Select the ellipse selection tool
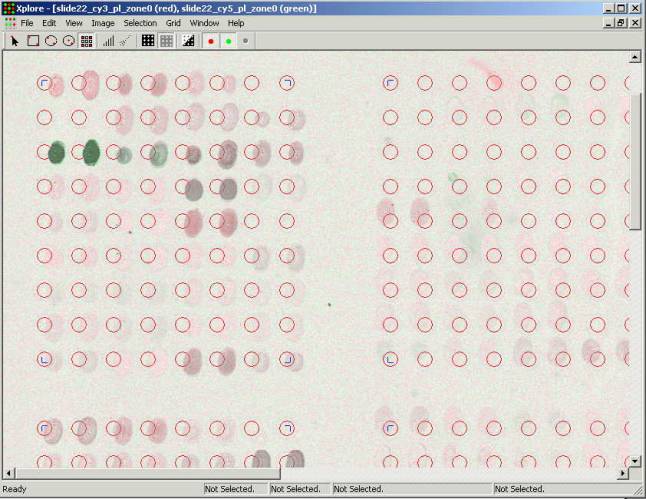 [x=51, y=41]
